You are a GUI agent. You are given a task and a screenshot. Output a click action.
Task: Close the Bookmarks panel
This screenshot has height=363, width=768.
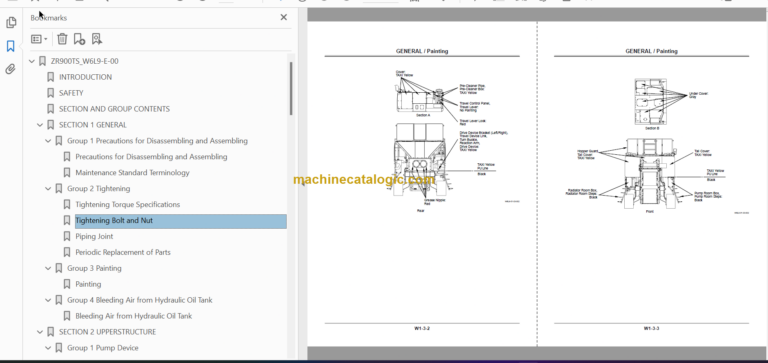(284, 18)
